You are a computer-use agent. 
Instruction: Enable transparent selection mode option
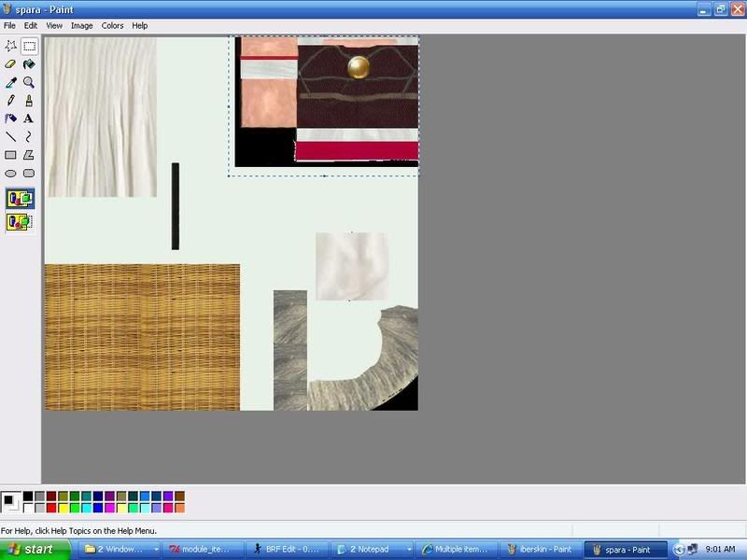click(x=20, y=221)
